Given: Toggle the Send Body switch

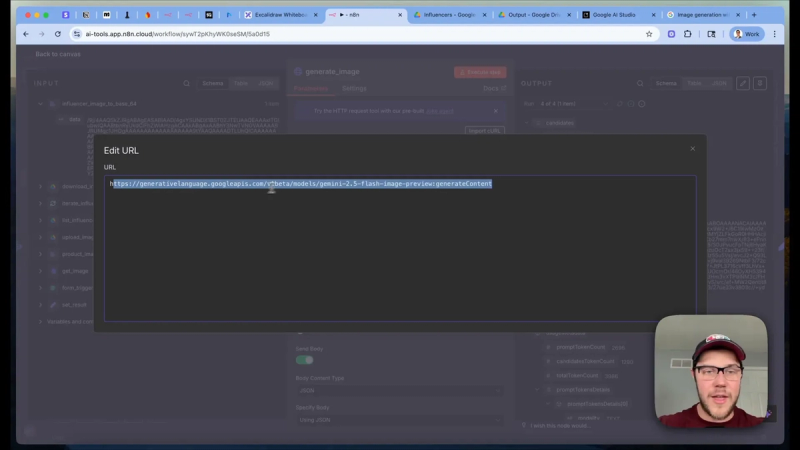Looking at the screenshot, I should (x=304, y=360).
